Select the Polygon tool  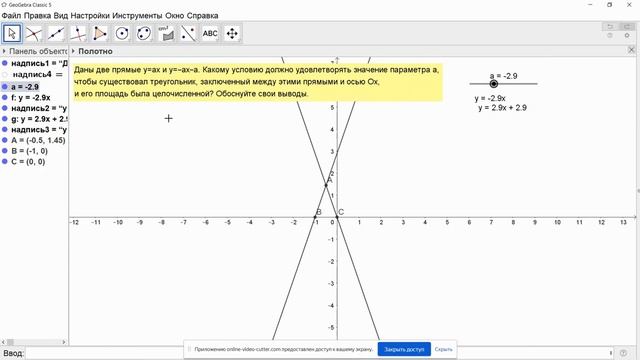100,33
